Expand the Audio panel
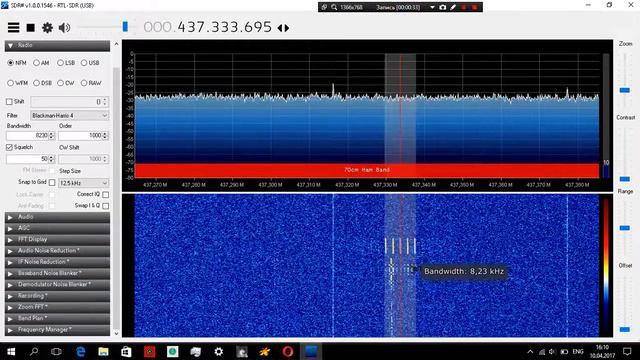 pos(57,217)
